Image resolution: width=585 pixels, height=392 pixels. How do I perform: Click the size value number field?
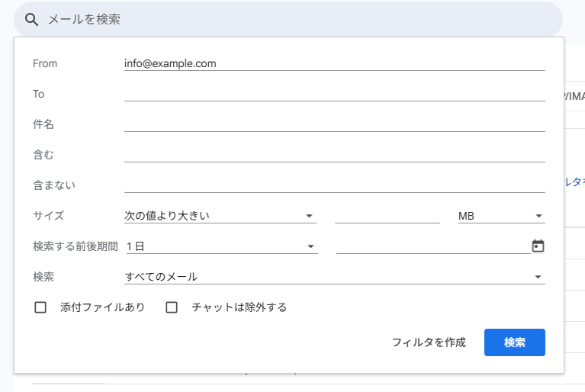(x=387, y=216)
